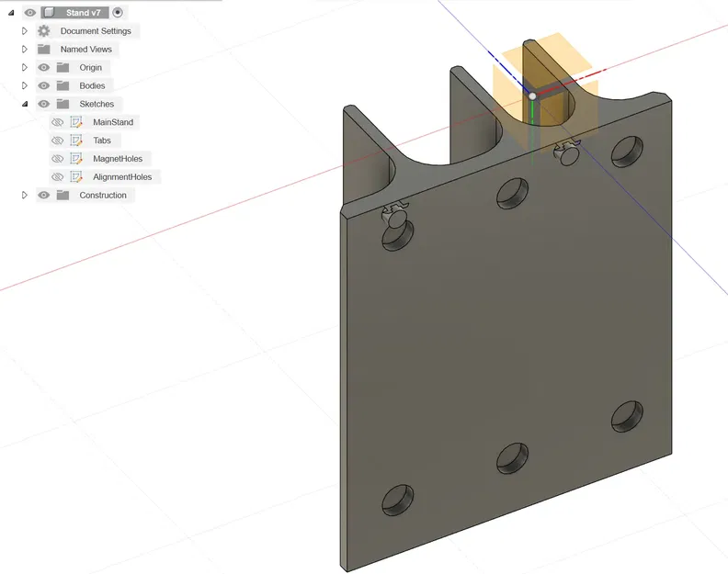Toggle Construction folder visibility eye
728x574 pixels.
pos(43,196)
